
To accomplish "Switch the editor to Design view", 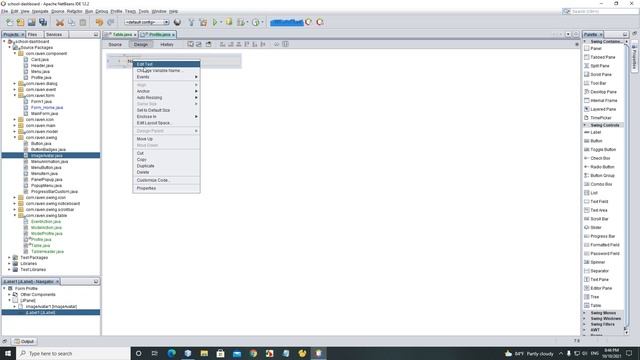I will click(x=141, y=44).
